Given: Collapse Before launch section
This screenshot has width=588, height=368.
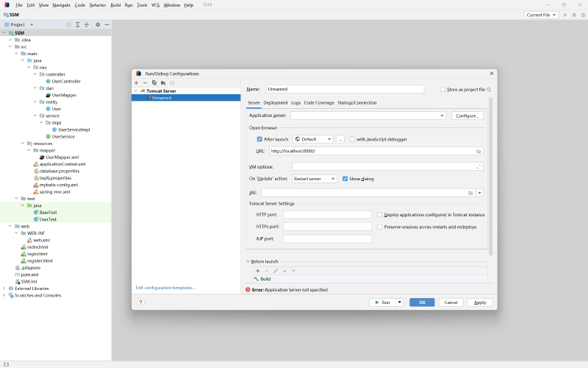Looking at the screenshot, I should [x=248, y=261].
